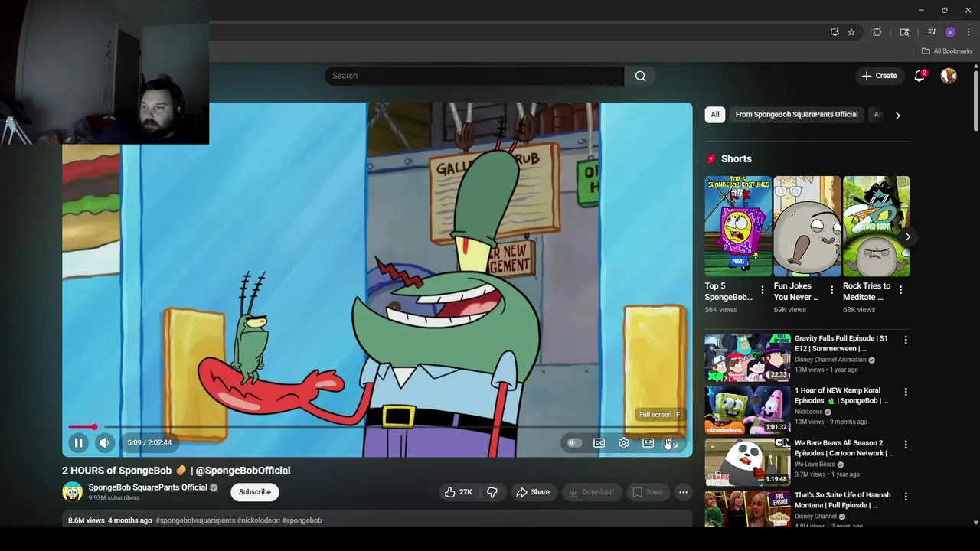Focus the YouTube Search field
The width and height of the screenshot is (980, 551).
pyautogui.click(x=474, y=76)
